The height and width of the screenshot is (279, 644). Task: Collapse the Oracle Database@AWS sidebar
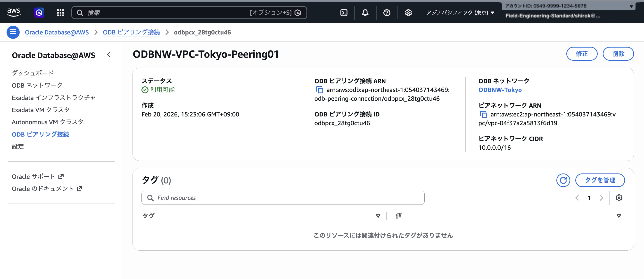[x=109, y=55]
